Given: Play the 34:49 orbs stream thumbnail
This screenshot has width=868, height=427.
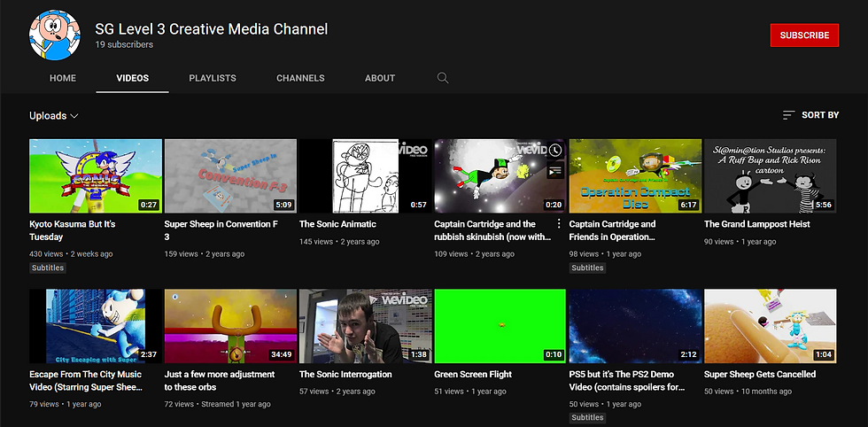Looking at the screenshot, I should pos(230,326).
